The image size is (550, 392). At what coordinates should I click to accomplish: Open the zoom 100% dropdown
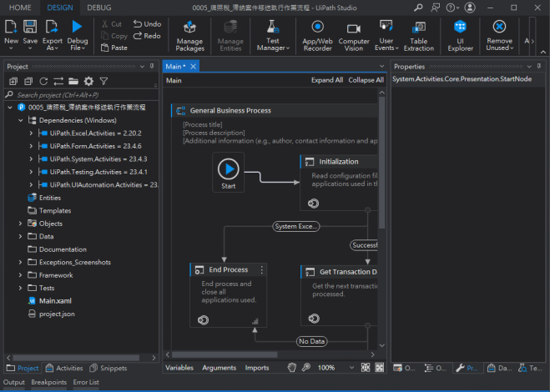tap(351, 368)
